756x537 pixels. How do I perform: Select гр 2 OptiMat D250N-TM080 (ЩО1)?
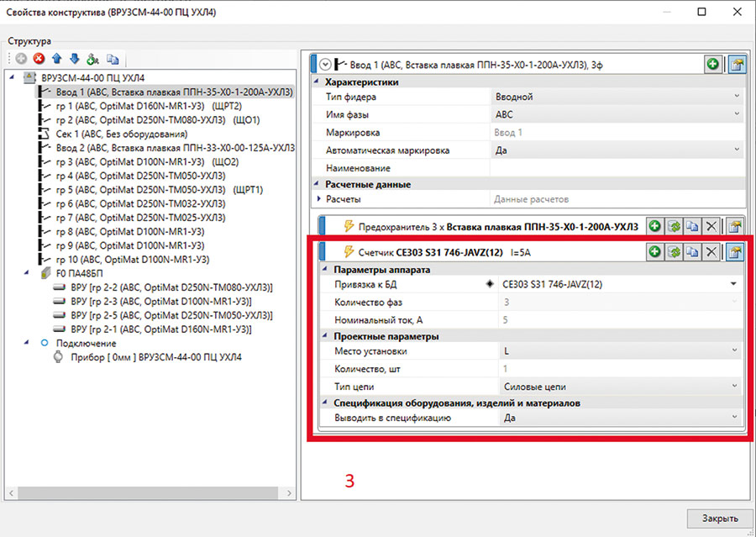pyautogui.click(x=158, y=119)
